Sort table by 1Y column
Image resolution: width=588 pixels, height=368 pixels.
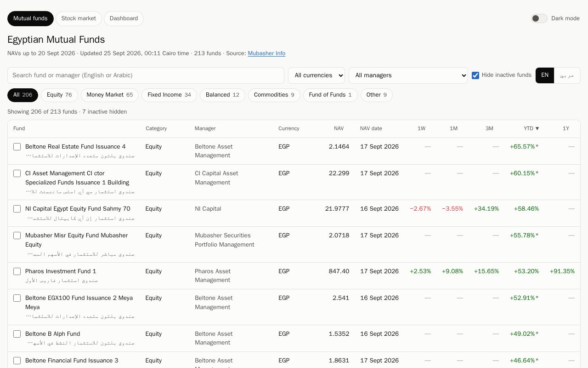point(566,128)
